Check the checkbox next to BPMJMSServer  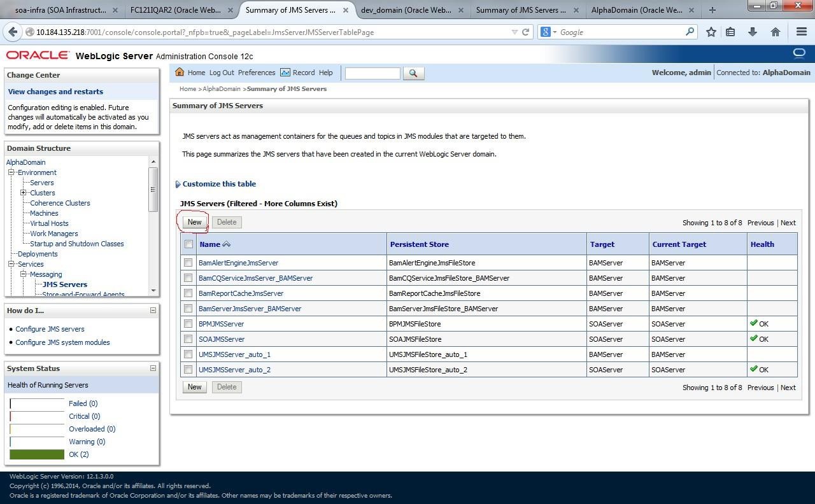click(188, 323)
